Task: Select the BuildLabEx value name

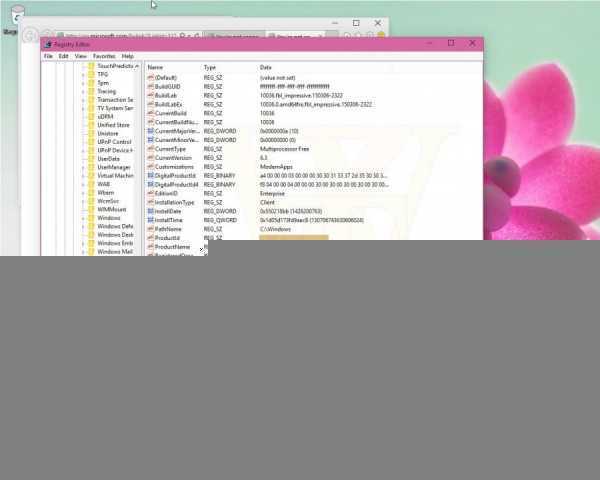Action: click(168, 104)
